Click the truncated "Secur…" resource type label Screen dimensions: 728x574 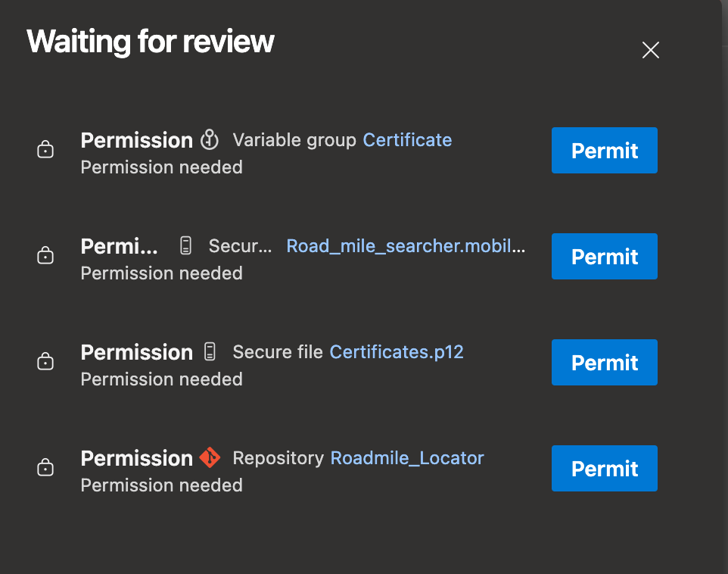coord(240,246)
